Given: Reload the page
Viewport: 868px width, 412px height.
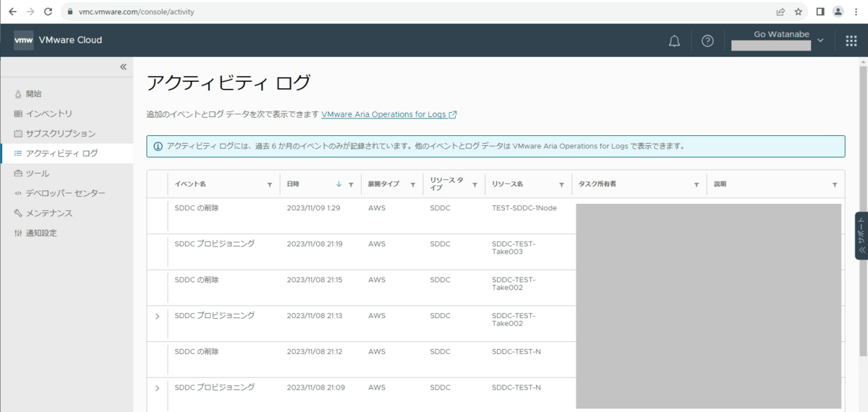Looking at the screenshot, I should pos(48,12).
